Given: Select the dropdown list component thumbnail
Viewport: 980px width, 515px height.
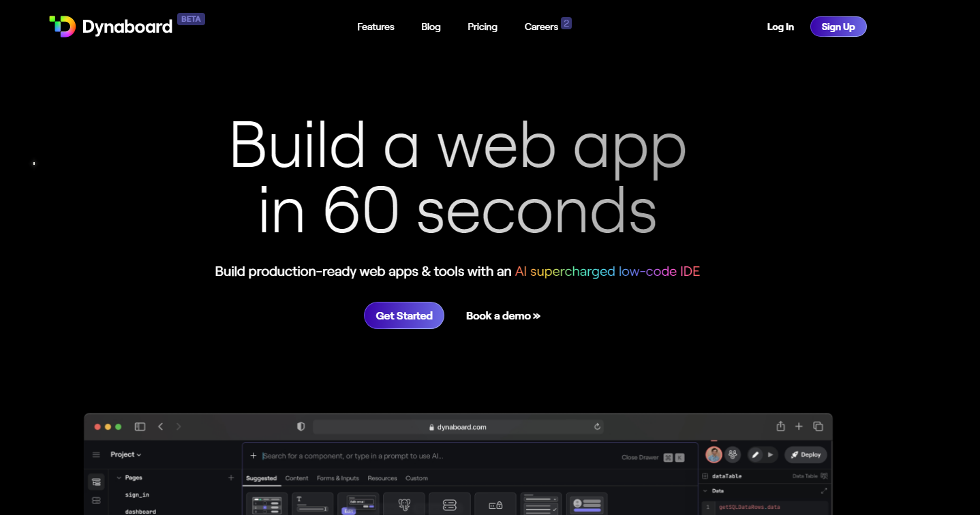Looking at the screenshot, I should point(541,503).
